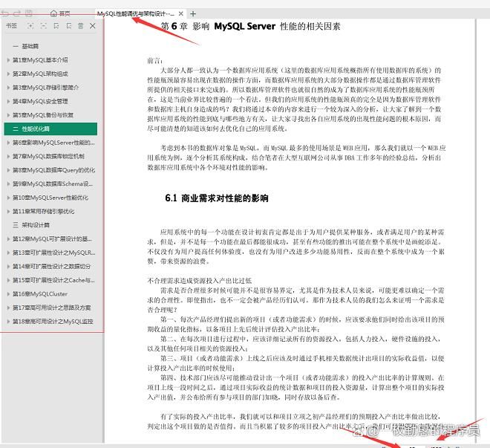Open bookmark 第10章MySQLServer性能优化
The width and height of the screenshot is (490, 448).
[x=50, y=198]
